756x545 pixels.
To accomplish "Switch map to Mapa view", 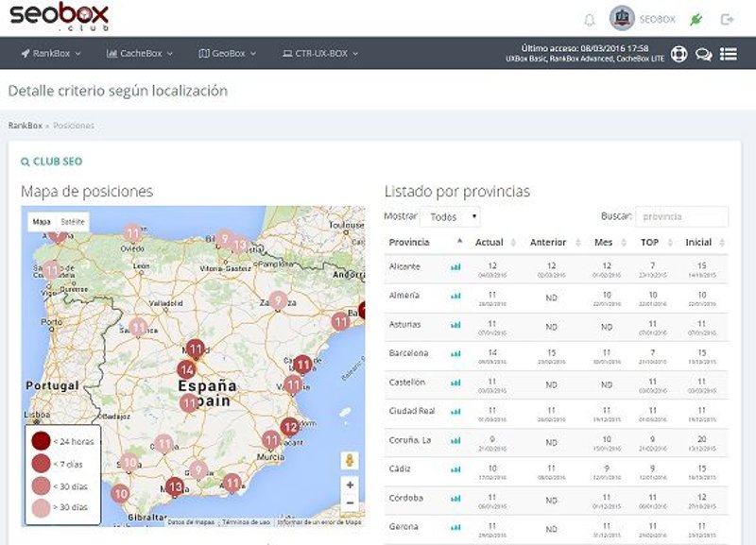I will click(x=42, y=222).
